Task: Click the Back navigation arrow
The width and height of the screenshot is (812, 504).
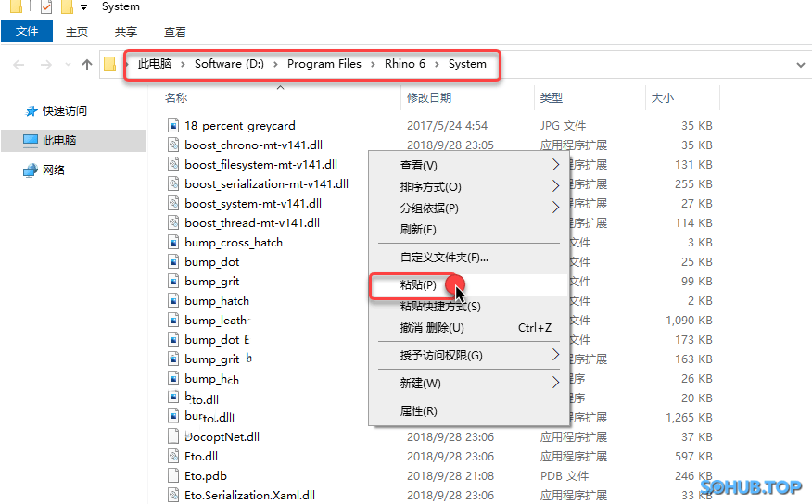Action: 19,65
